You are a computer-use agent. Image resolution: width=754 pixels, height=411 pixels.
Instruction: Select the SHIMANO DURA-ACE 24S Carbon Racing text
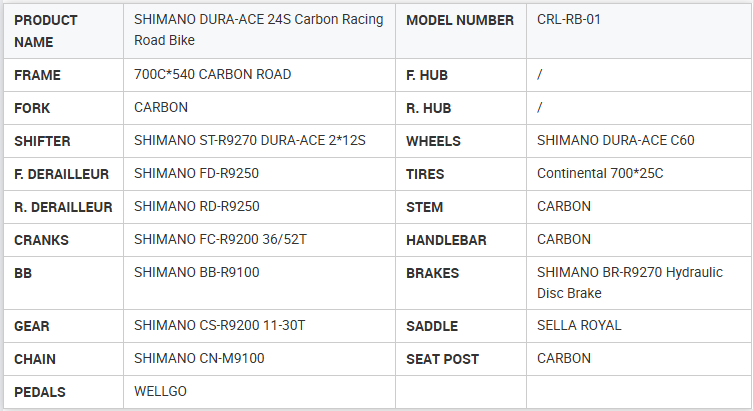pyautogui.click(x=258, y=21)
